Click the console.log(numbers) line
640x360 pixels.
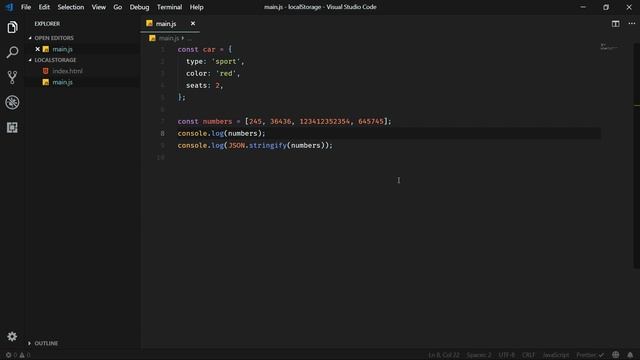pyautogui.click(x=221, y=133)
